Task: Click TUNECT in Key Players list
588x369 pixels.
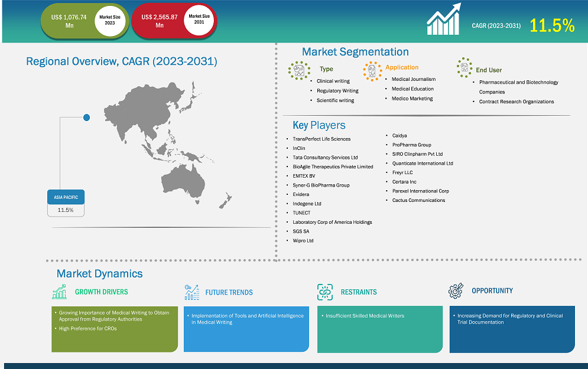Action: click(x=301, y=213)
